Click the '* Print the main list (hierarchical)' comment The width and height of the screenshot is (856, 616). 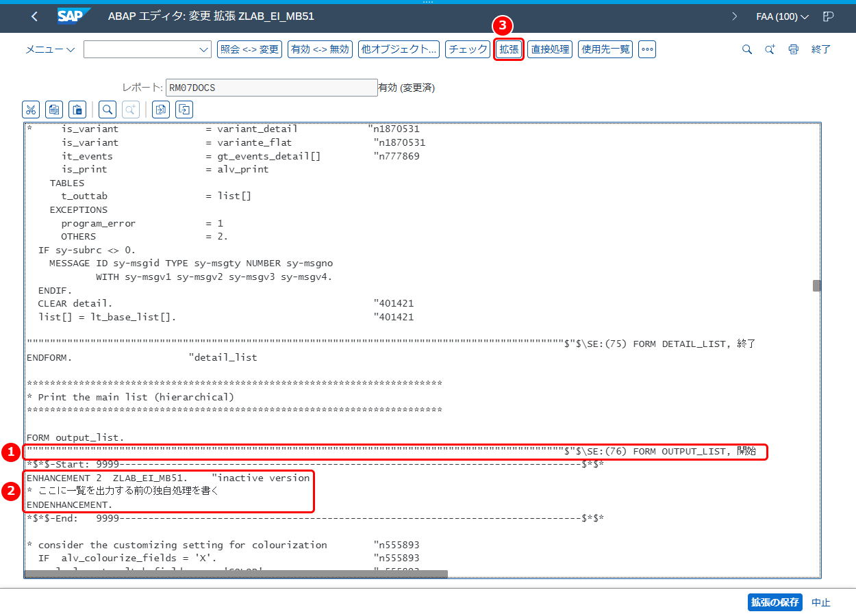(x=130, y=397)
